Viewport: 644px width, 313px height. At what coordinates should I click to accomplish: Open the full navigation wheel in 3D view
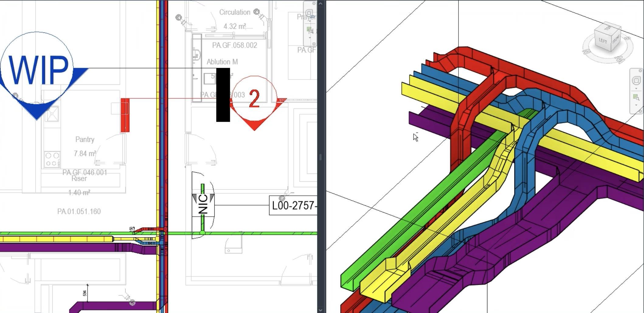point(636,81)
